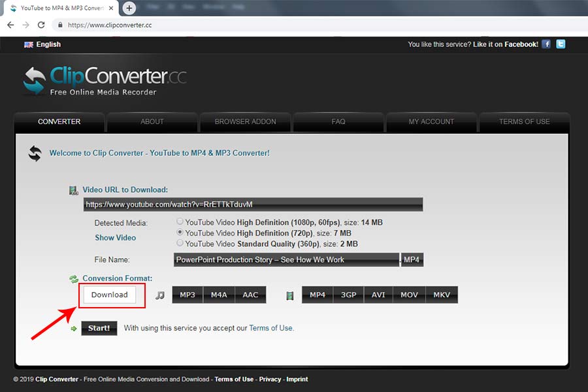
Task: Click the green arrow icon beside Start
Action: [x=74, y=329]
